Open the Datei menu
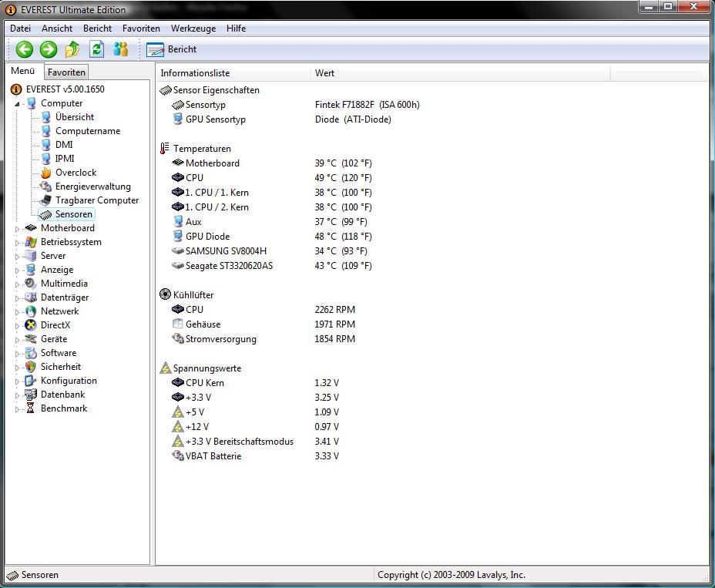This screenshot has width=715, height=588. pos(21,29)
